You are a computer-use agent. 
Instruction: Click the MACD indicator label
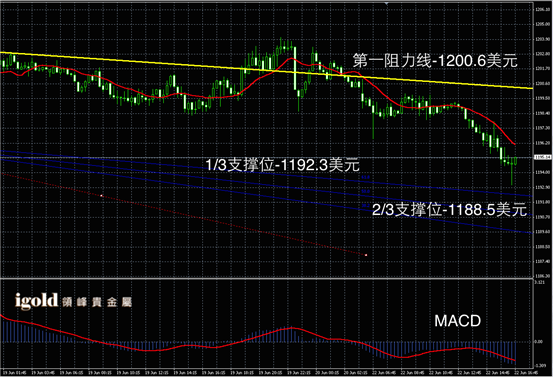(x=457, y=321)
